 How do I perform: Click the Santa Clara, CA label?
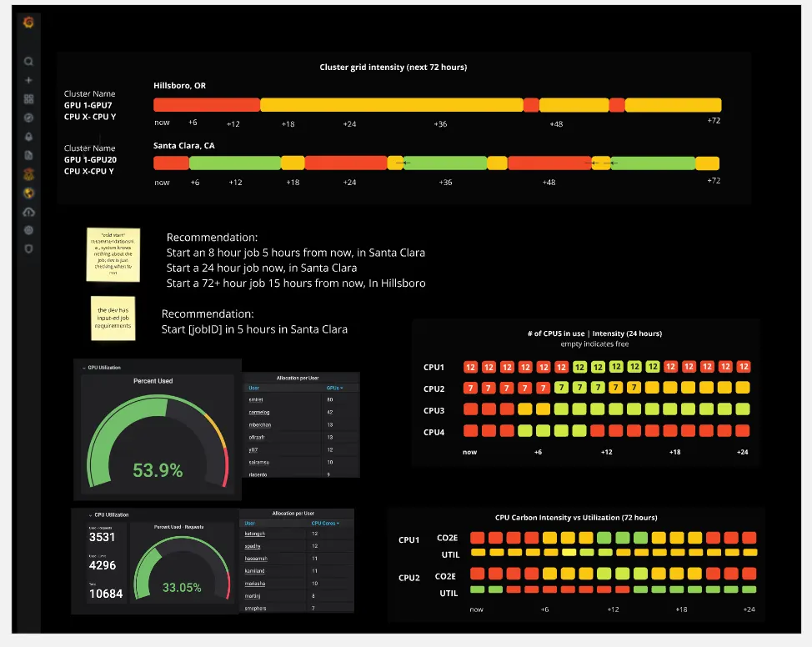(x=184, y=146)
